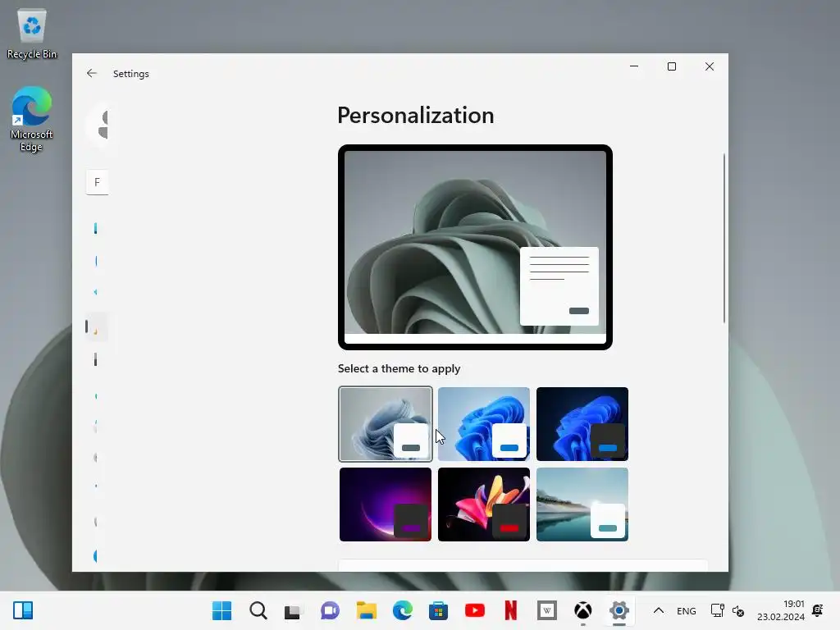Switch input language via ENG indicator
Image resolution: width=840 pixels, height=630 pixels.
(x=687, y=610)
